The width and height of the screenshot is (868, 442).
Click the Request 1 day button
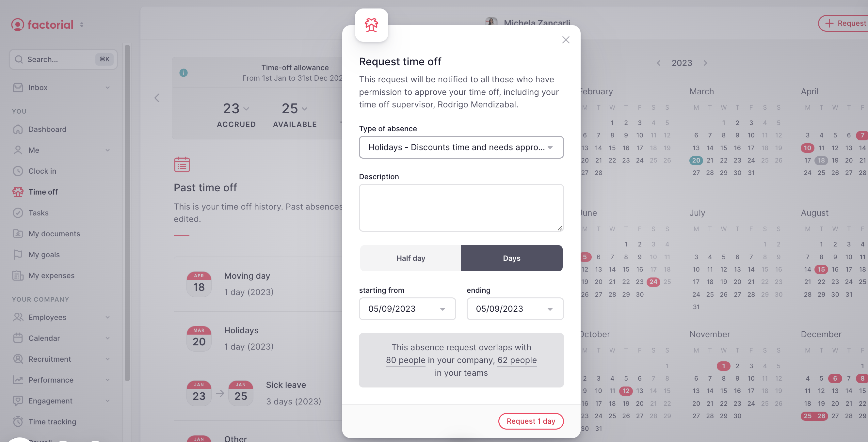click(x=530, y=420)
